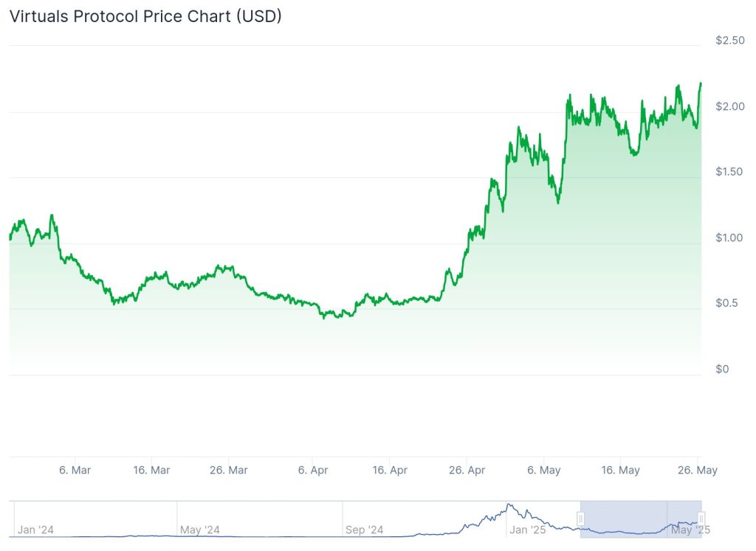Click the 26. May date axis label
Image resolution: width=756 pixels, height=551 pixels.
[698, 470]
